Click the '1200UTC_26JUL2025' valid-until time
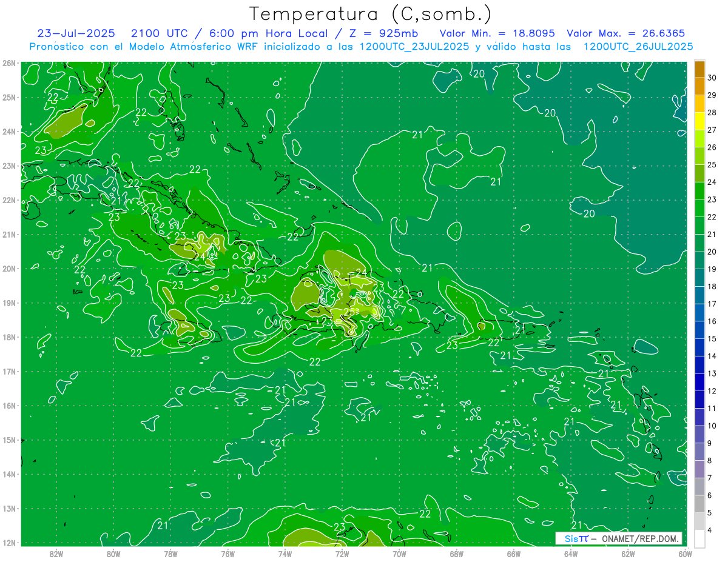This screenshot has width=728, height=562. click(x=638, y=46)
